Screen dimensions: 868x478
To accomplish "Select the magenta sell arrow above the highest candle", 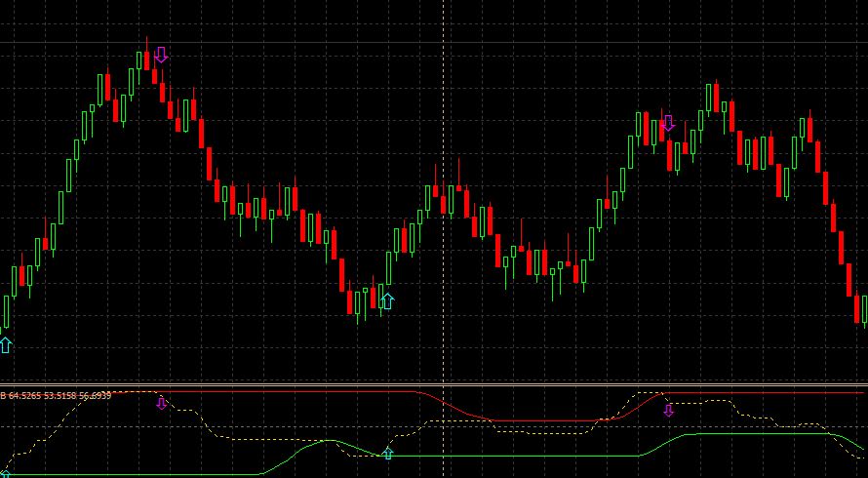I will 161,55.
